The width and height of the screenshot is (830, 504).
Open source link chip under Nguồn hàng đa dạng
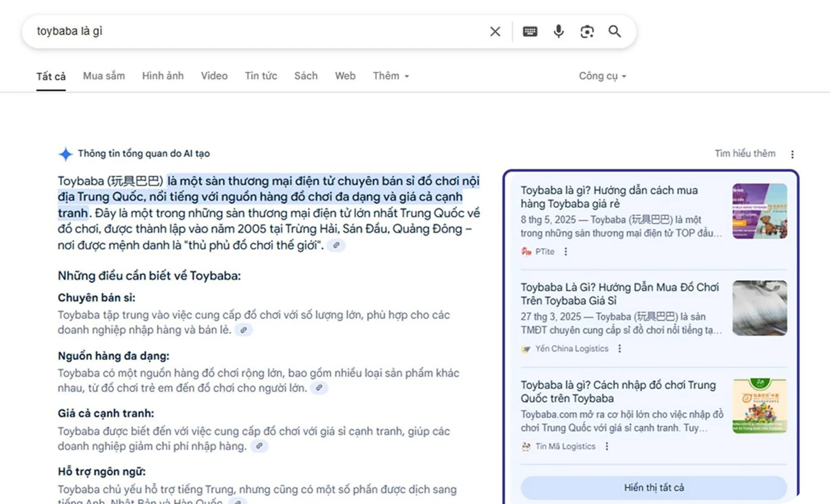pos(319,388)
